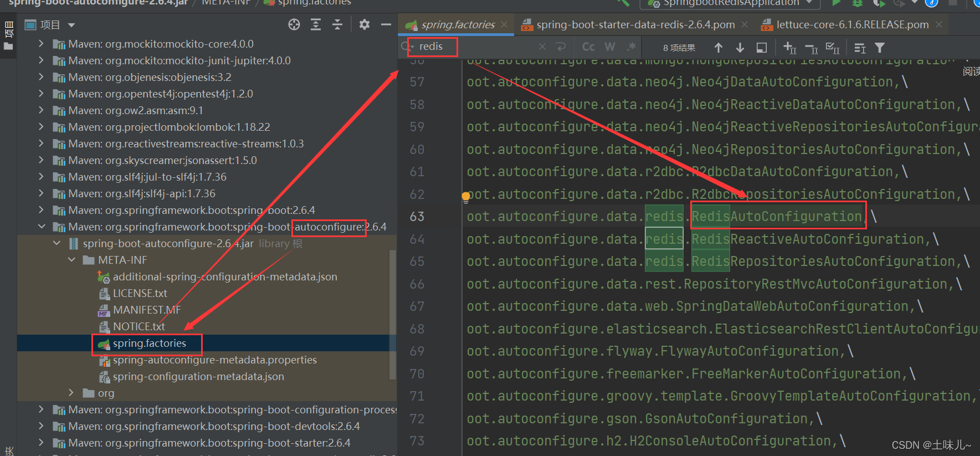This screenshot has width=980, height=456.
Task: Expand all nodes in project panel
Action: coord(316,24)
